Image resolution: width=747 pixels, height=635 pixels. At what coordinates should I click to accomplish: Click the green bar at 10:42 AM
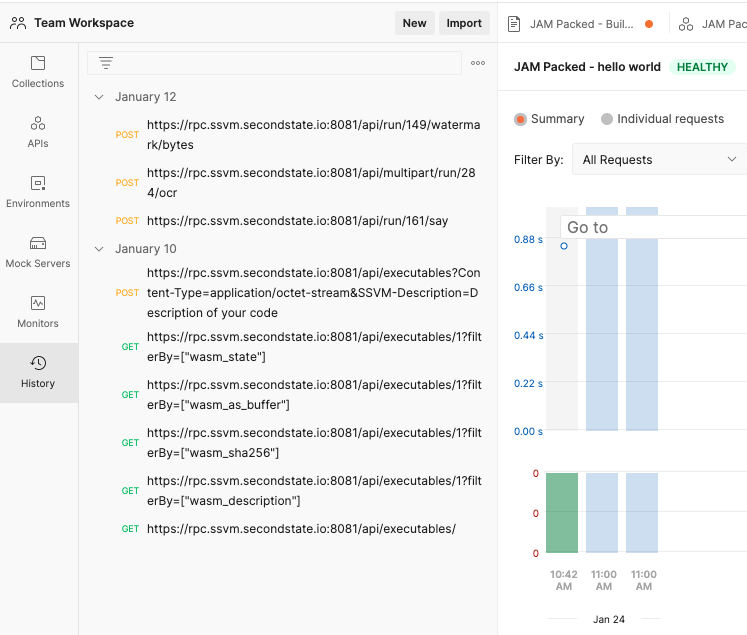point(562,513)
